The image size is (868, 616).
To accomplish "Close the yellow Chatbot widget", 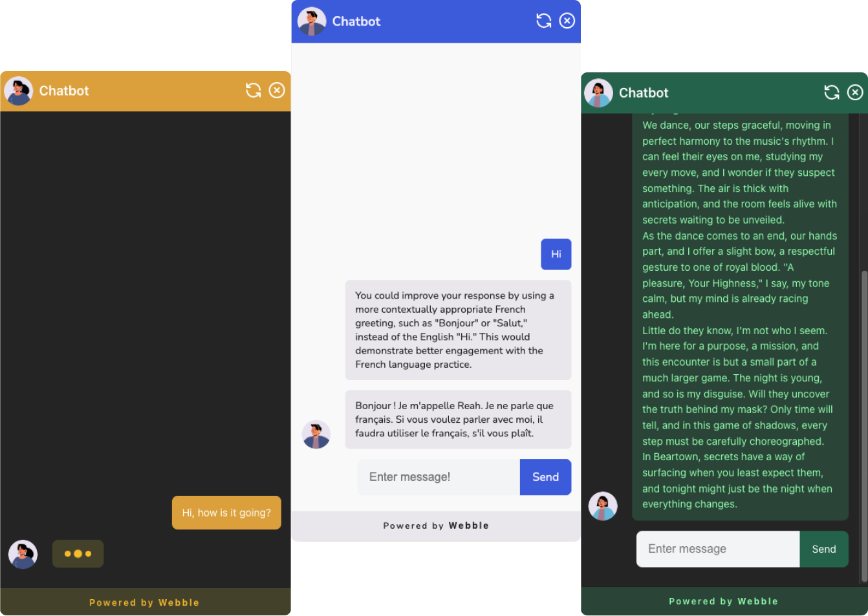I will pos(277,90).
